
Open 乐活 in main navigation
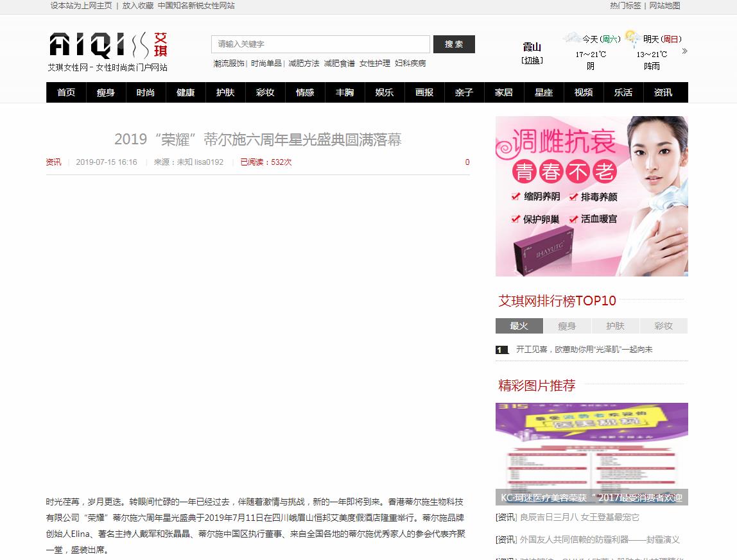(623, 92)
